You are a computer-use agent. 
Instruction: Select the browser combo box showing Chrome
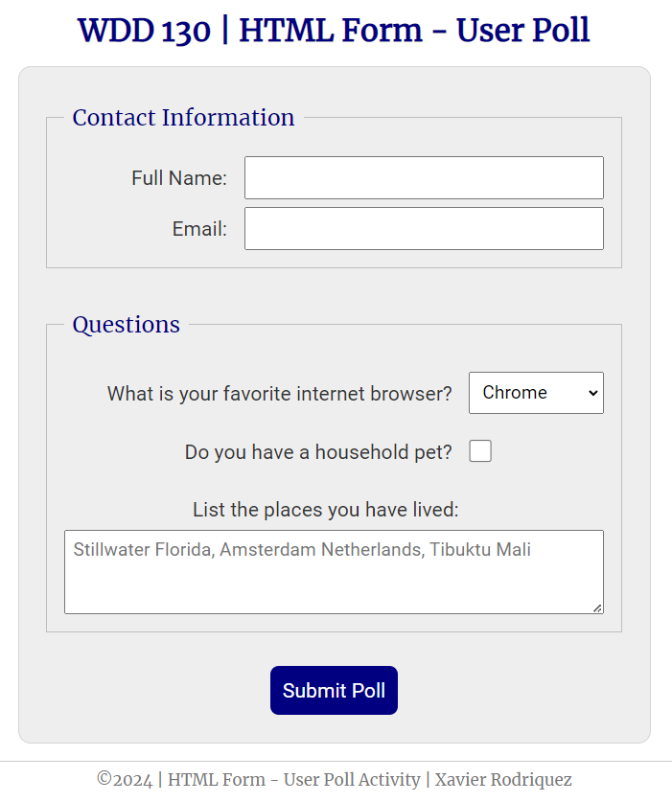point(536,393)
